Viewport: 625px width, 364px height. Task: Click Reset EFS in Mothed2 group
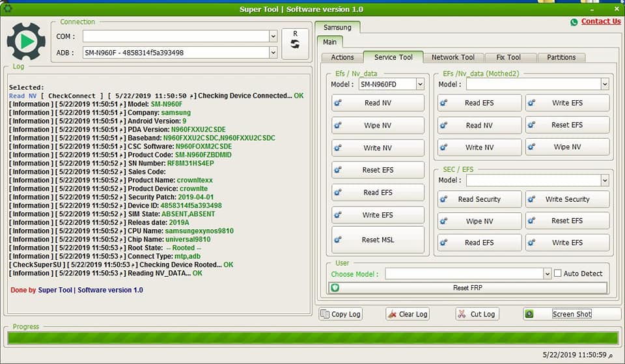(567, 125)
